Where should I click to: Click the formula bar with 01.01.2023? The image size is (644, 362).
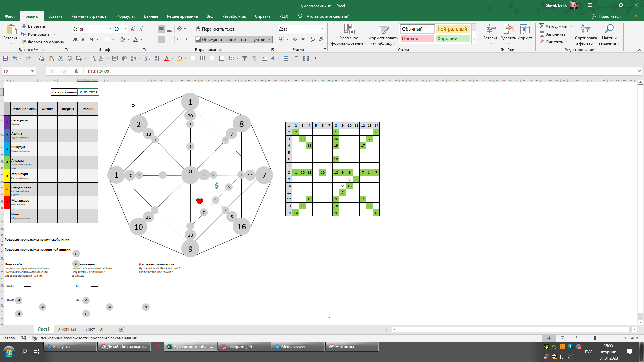[x=361, y=71]
